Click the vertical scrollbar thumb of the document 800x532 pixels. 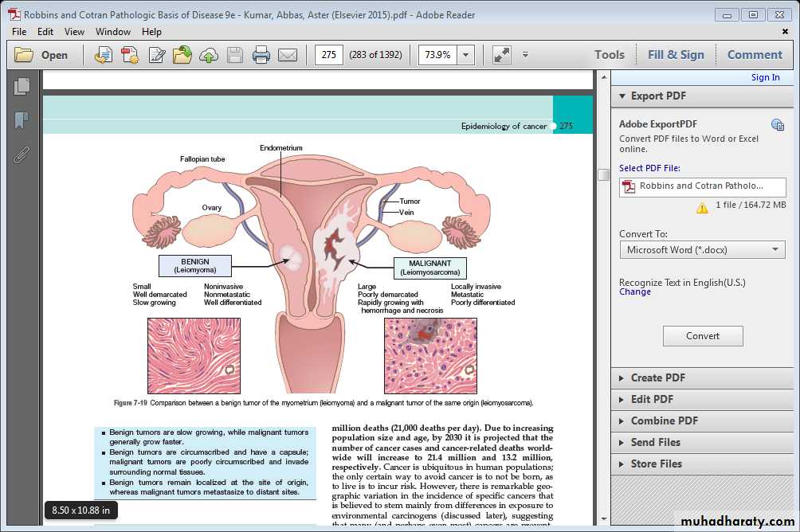(x=603, y=175)
